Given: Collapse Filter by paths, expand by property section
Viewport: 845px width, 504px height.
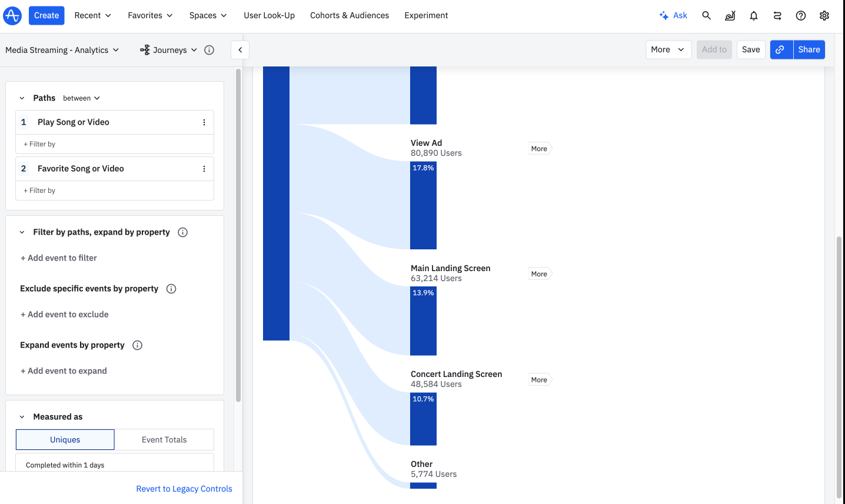Looking at the screenshot, I should click(x=22, y=232).
